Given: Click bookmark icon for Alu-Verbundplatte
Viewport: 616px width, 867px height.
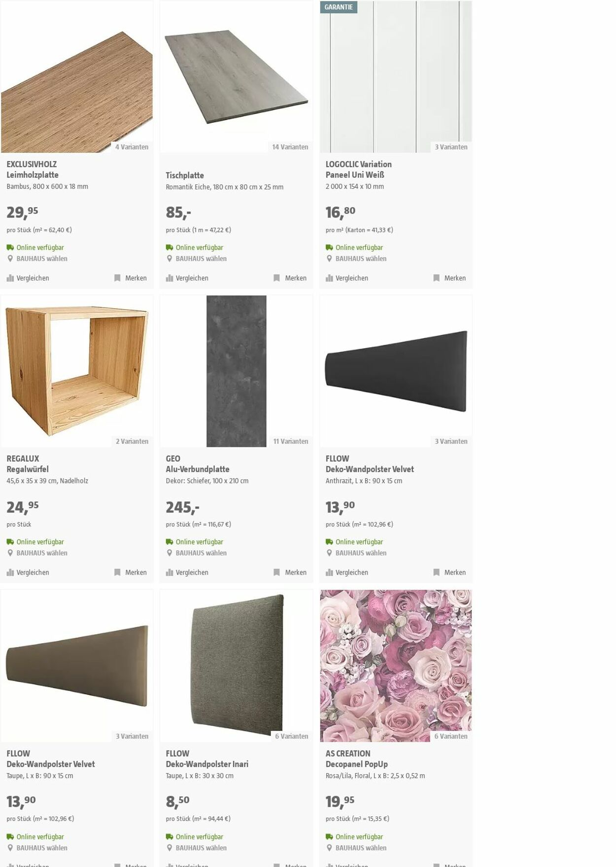Looking at the screenshot, I should tap(277, 573).
